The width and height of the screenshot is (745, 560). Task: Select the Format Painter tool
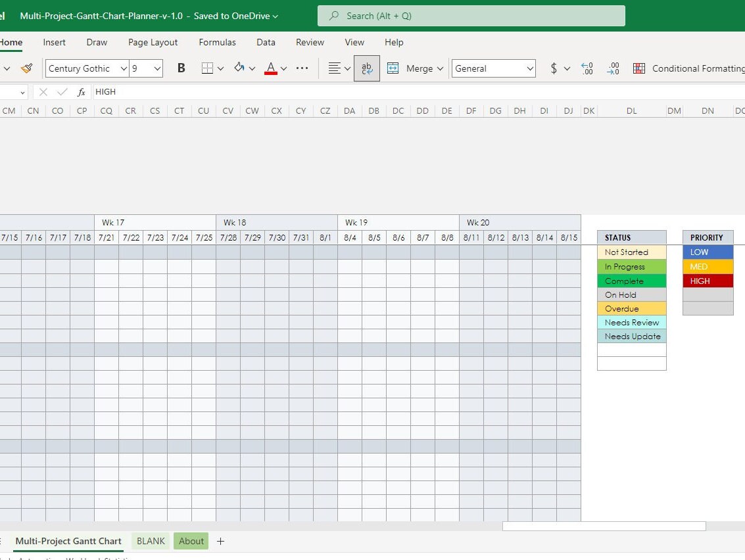[26, 68]
